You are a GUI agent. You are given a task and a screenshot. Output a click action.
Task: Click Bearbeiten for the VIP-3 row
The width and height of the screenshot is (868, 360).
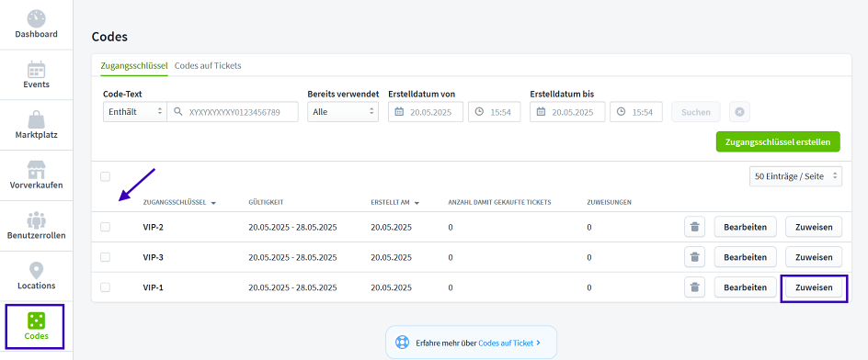[745, 257]
